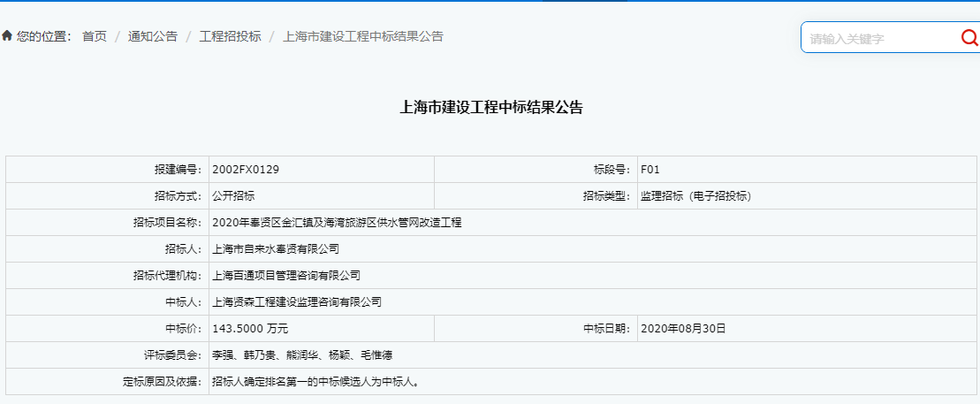Open 通知公告 breadcrumb link
The height and width of the screenshot is (404, 980).
pos(153,36)
